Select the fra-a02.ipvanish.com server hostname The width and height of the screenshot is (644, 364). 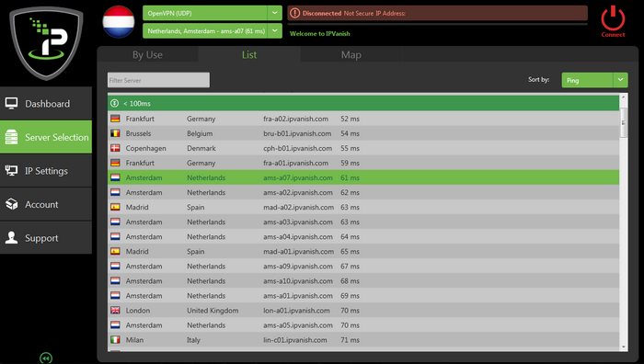[295, 119]
